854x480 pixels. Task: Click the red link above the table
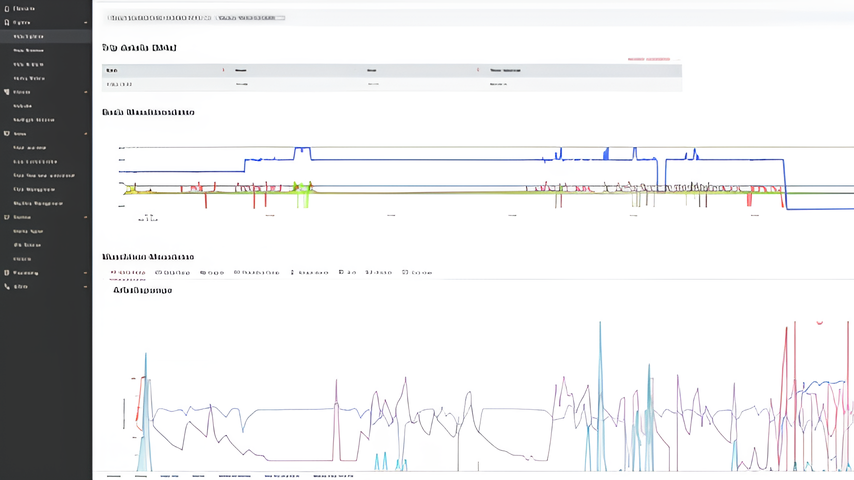point(648,59)
